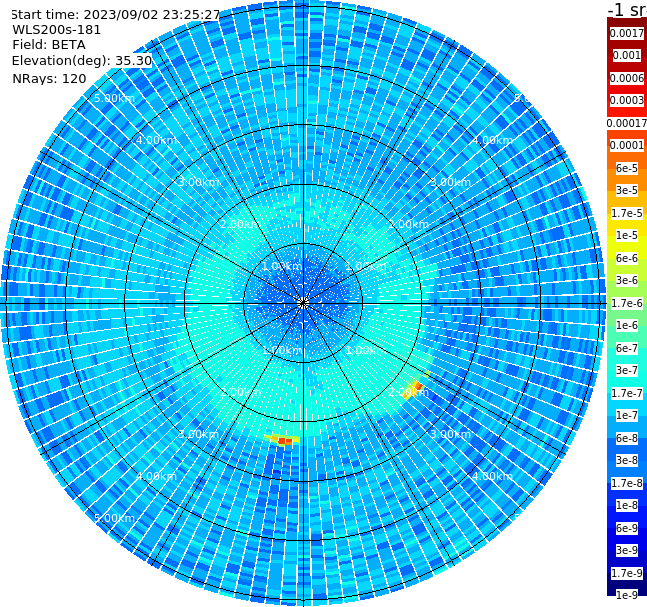This screenshot has width=647, height=607.
Task: Click the 0.0001 colorbar tick label
Action: (626, 145)
